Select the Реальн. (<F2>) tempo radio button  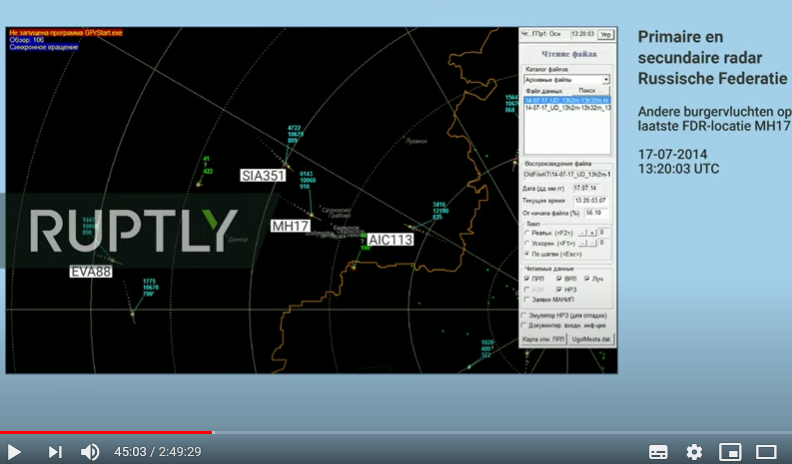click(x=527, y=233)
